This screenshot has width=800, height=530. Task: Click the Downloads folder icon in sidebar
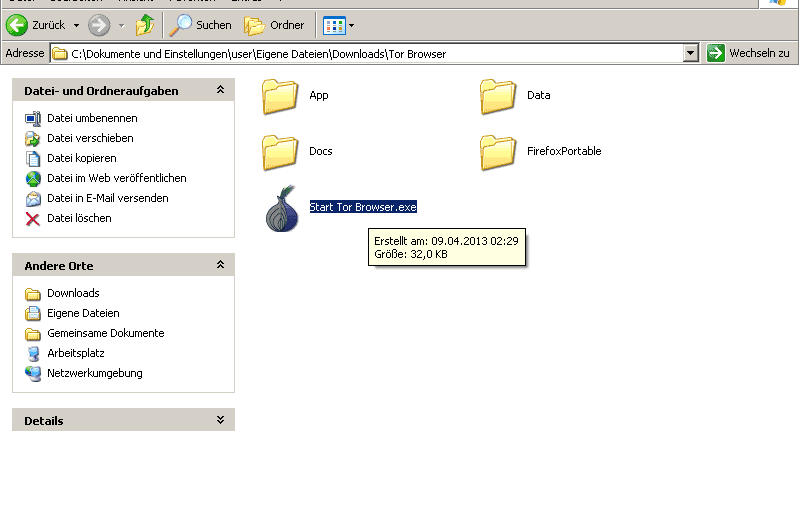click(x=33, y=294)
